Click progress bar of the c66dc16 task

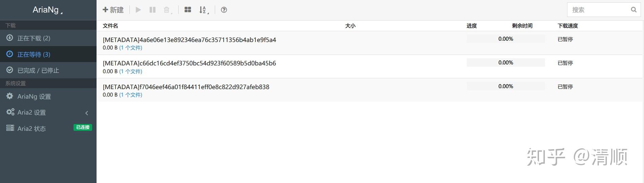click(x=505, y=63)
